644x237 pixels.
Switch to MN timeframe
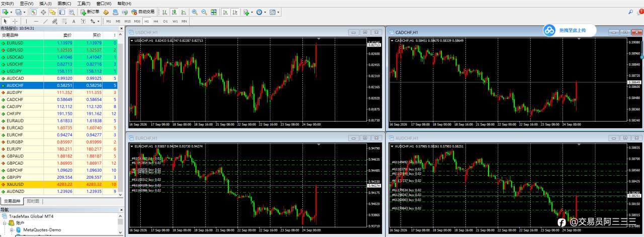pos(185,21)
